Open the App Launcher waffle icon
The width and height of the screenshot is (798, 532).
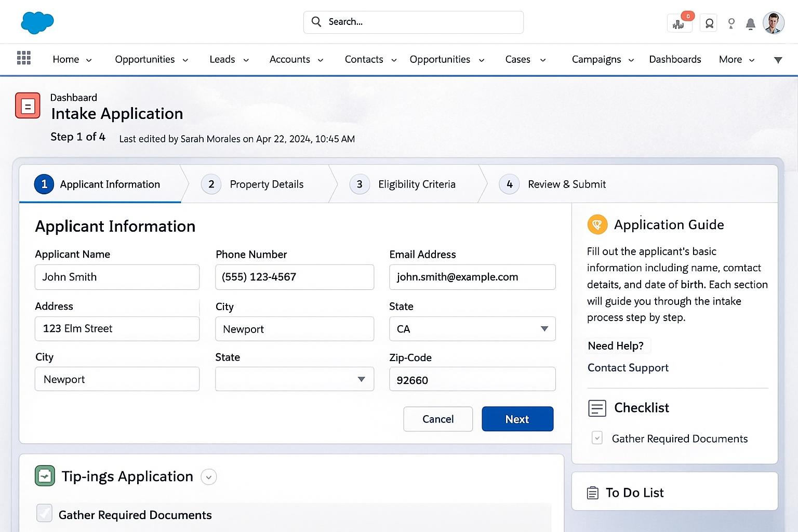pyautogui.click(x=23, y=58)
